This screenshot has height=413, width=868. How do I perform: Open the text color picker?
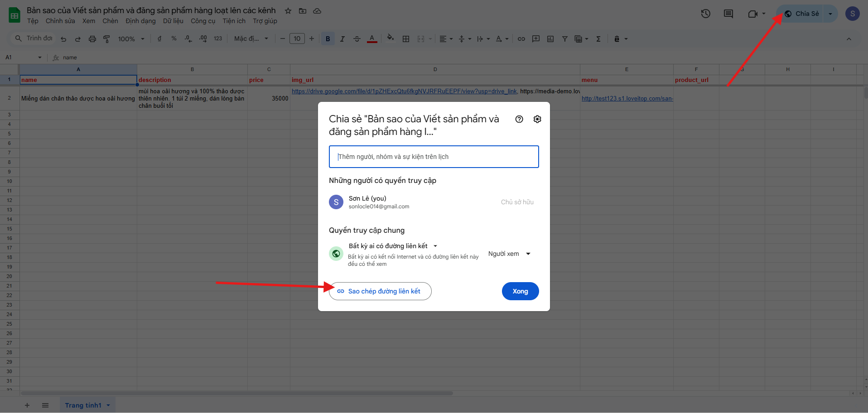[372, 39]
